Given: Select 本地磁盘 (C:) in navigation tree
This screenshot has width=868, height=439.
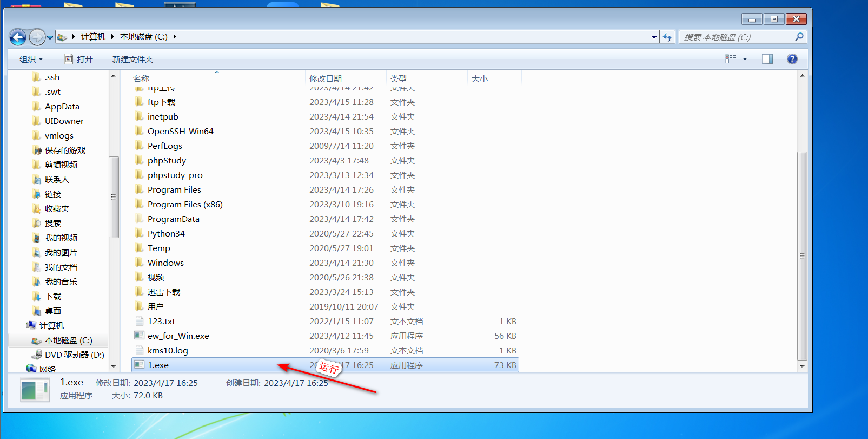Looking at the screenshot, I should tap(68, 340).
